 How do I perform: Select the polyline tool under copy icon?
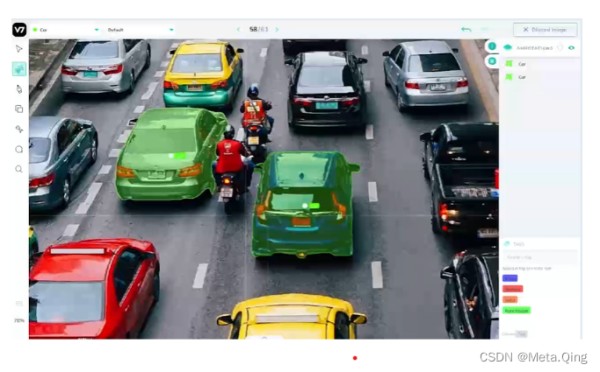[19, 129]
